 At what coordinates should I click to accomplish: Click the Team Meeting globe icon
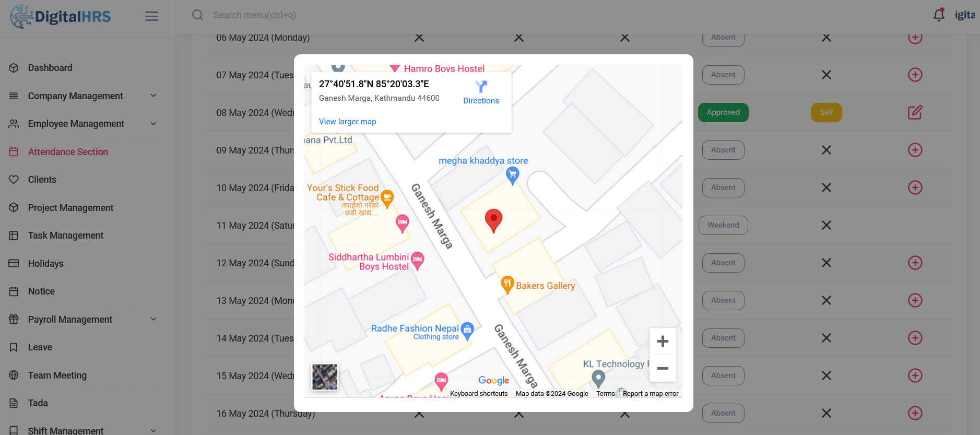click(x=14, y=375)
